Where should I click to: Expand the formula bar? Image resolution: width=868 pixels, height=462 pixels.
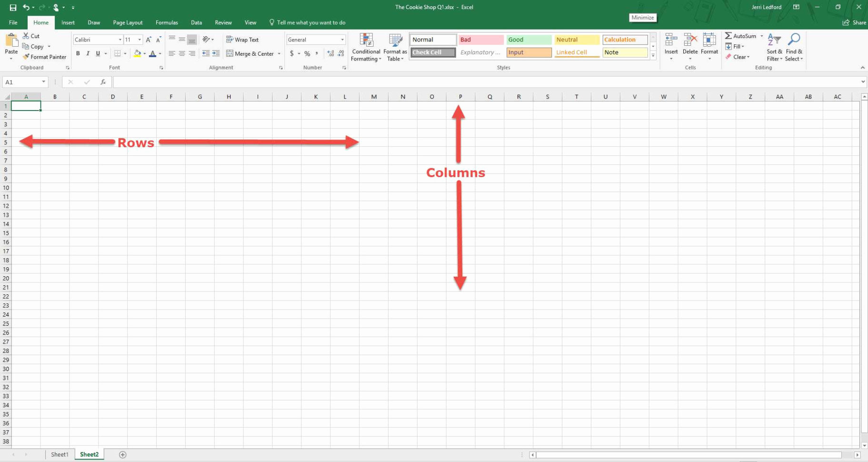click(x=863, y=82)
